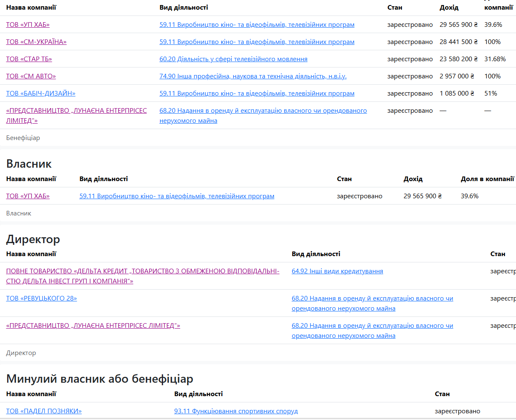The image size is (516, 420).
Task: Open 60.20 television broadcasting activity link
Action: click(x=233, y=59)
